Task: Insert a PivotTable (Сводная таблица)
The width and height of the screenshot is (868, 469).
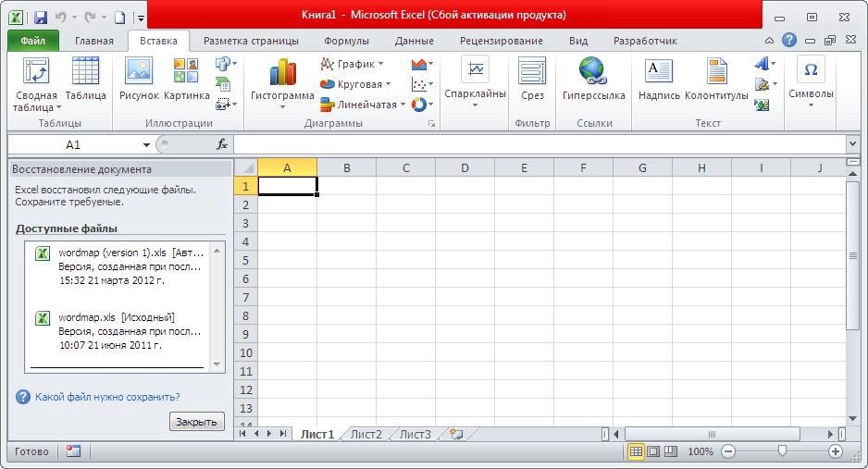Action: point(36,84)
